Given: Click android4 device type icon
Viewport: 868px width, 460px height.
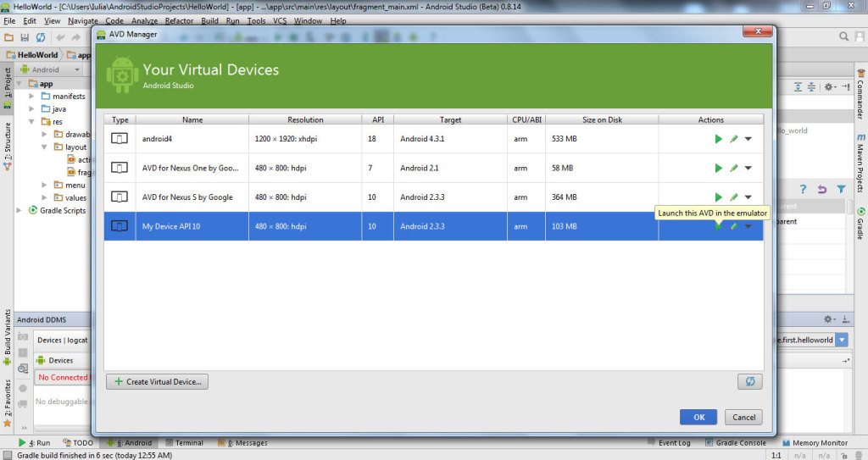Looking at the screenshot, I should (x=120, y=138).
